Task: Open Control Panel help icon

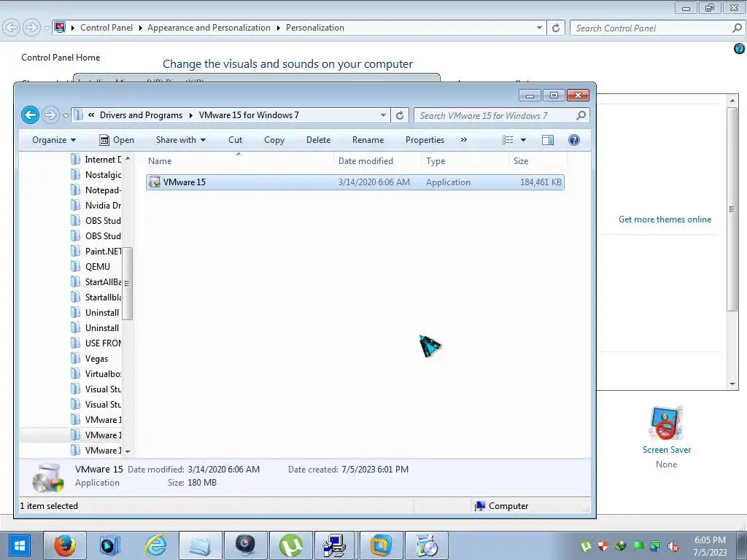Action: 739,48
